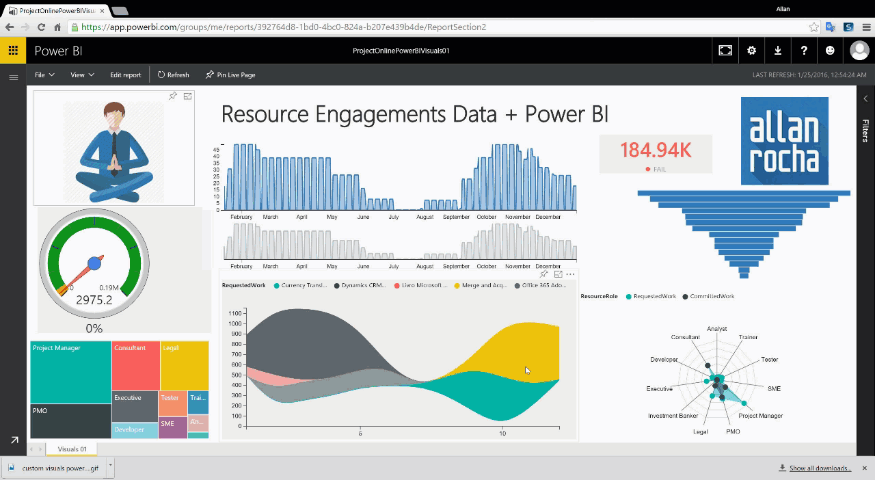
Task: Click browser back arrow
Action: pos(9,27)
